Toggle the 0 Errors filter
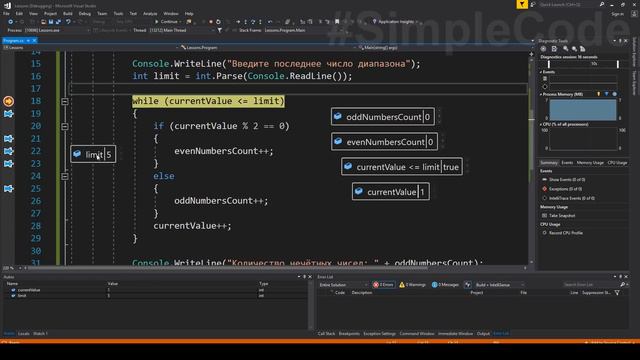Screen dimensions: 640x360 (383, 284)
